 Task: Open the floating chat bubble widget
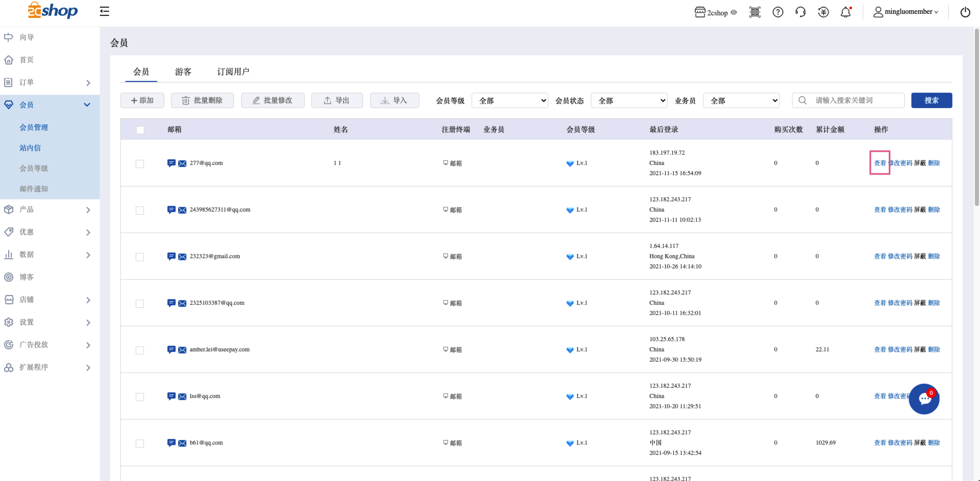[x=924, y=399]
